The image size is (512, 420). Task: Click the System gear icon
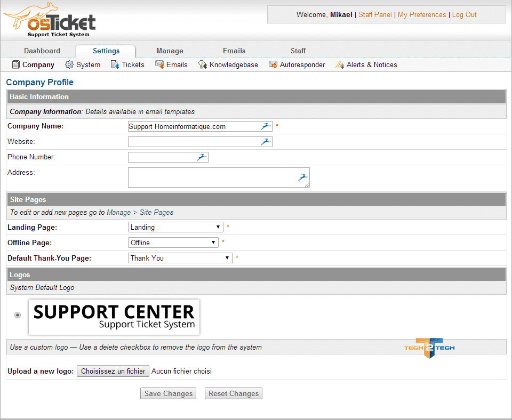click(69, 65)
